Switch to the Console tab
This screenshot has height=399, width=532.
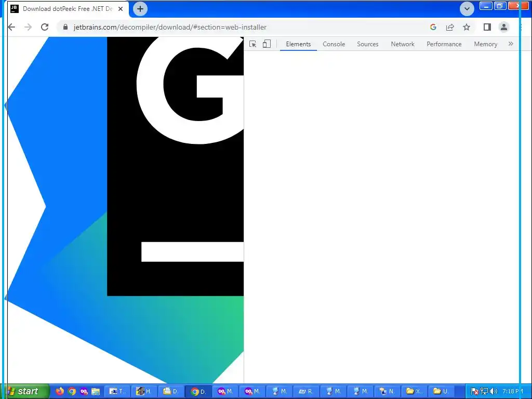coord(334,44)
